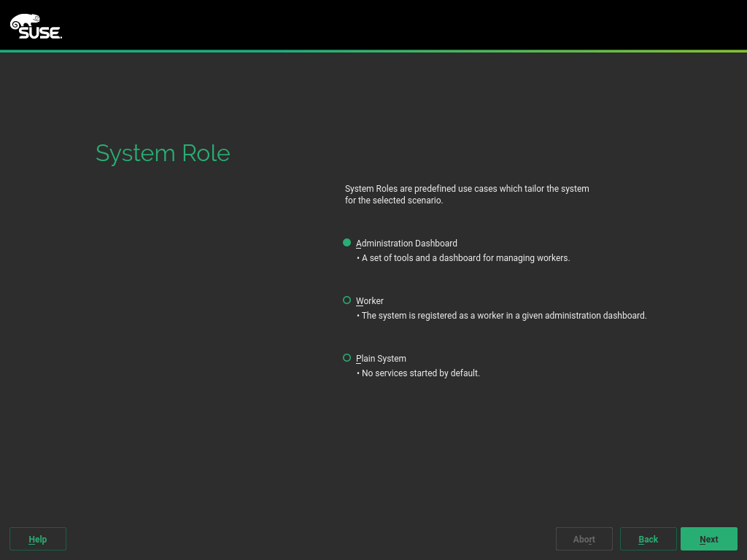
Task: Go Back to the previous step
Action: [x=648, y=539]
